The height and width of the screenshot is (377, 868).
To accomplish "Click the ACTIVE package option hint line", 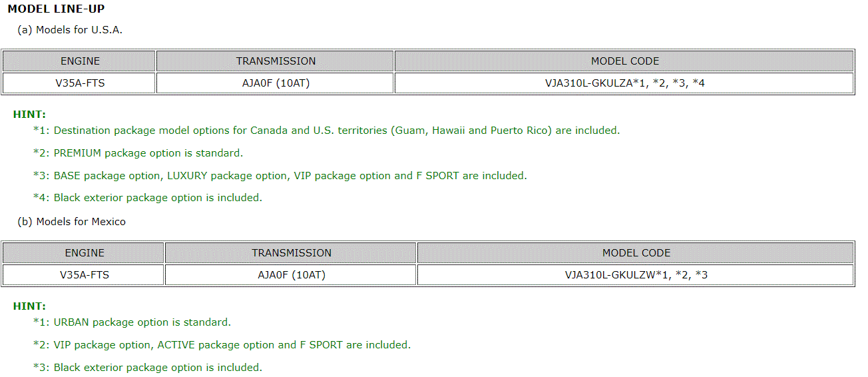I will 222,345.
